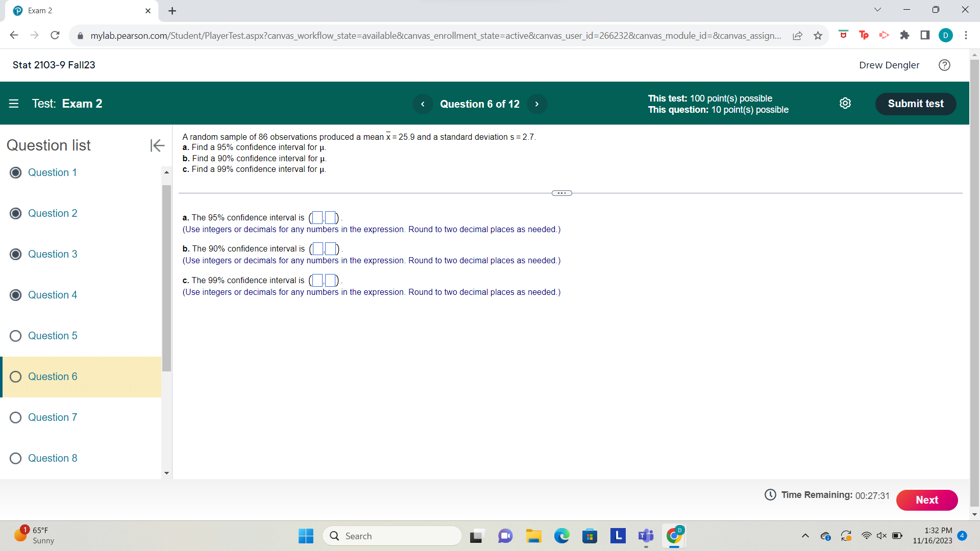
Task: Select the Question 7 radio button
Action: point(15,417)
